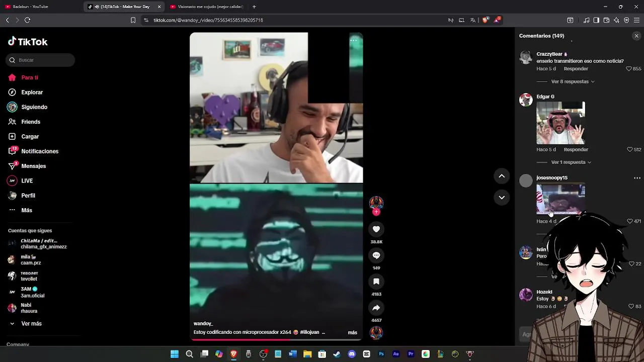644x362 pixels.
Task: Click the Buscar search field
Action: tap(41, 60)
